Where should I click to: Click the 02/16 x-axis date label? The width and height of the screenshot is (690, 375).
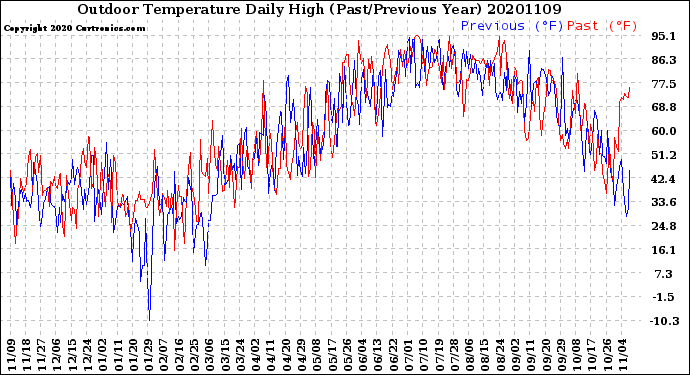pos(179,355)
